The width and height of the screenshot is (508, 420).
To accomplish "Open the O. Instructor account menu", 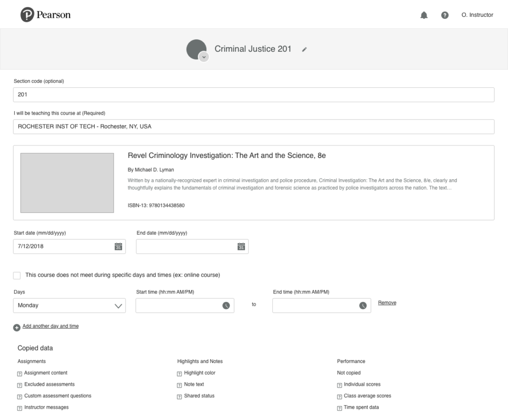I will click(x=477, y=15).
